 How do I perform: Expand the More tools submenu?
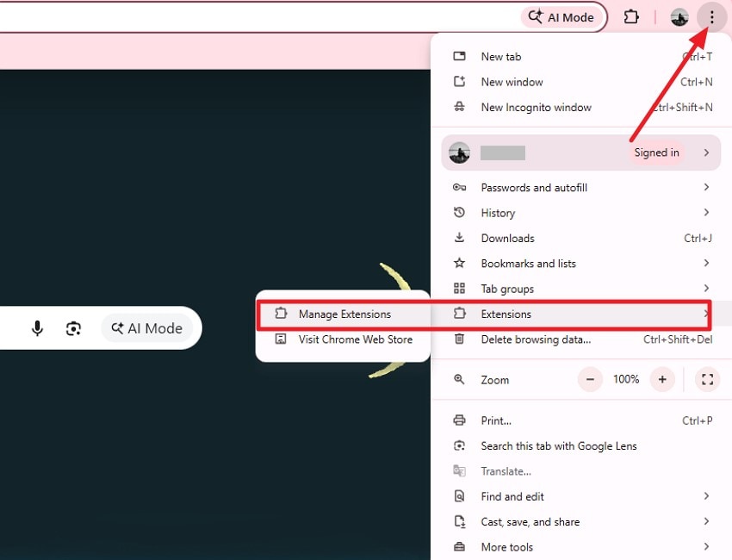coord(706,547)
